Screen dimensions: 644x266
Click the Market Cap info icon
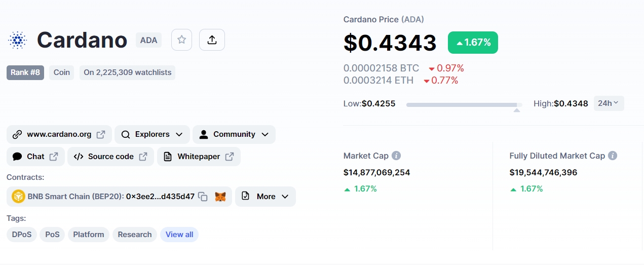pos(396,156)
